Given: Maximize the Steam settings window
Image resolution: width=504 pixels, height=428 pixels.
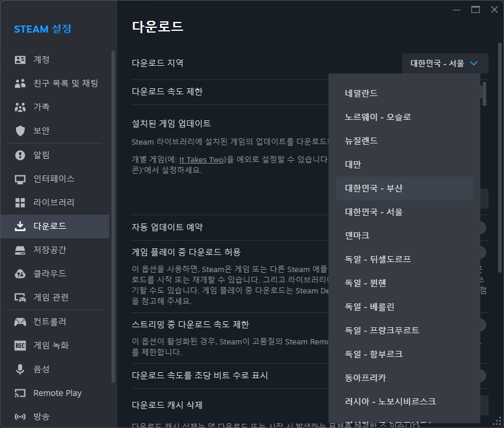Looking at the screenshot, I should click(x=476, y=9).
